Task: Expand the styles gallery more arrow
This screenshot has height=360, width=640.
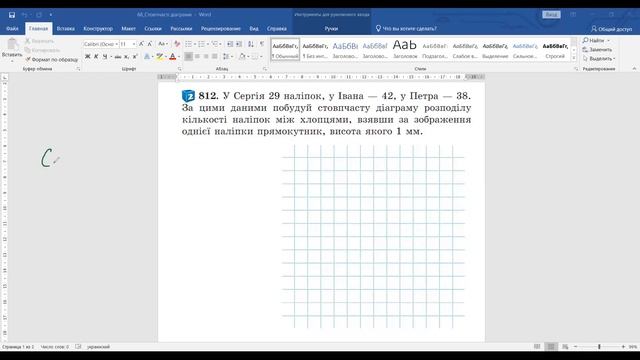Action: click(x=574, y=58)
